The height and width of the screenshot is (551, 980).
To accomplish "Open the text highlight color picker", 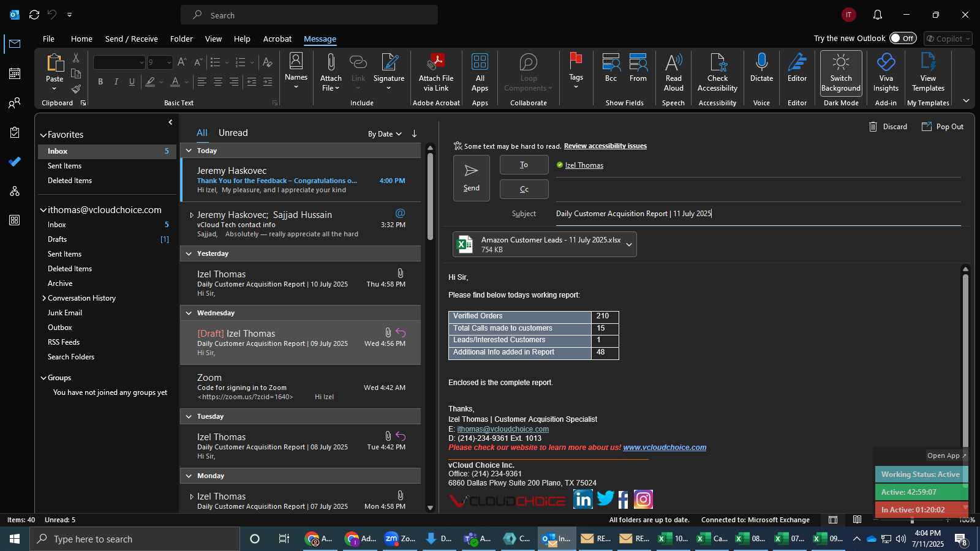I will [162, 82].
